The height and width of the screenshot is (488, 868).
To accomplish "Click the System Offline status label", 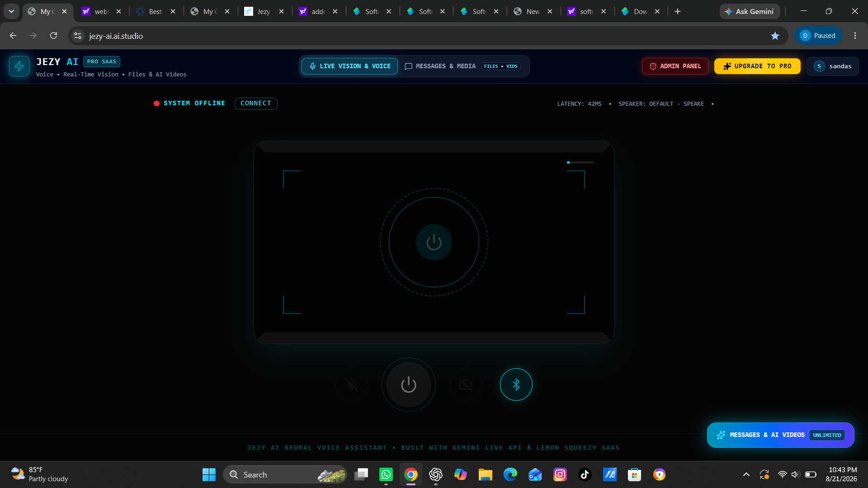I will (x=194, y=103).
